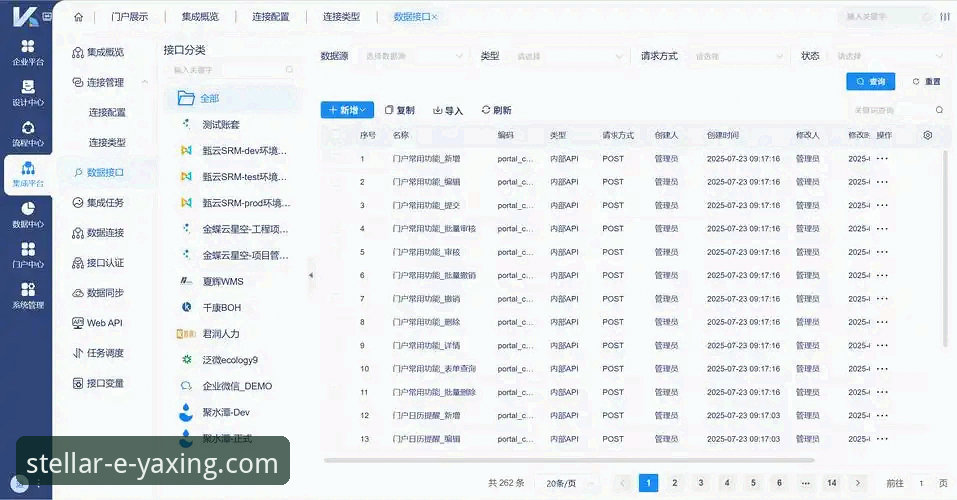The width and height of the screenshot is (957, 500).
Task: Switch to 门户展示 tab
Action: pyautogui.click(x=129, y=17)
